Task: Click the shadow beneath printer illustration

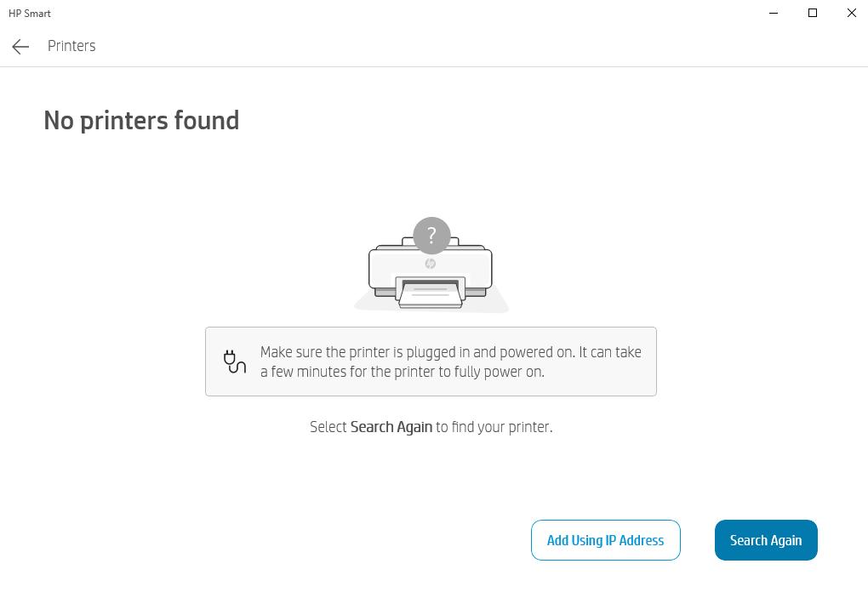Action: (431, 305)
